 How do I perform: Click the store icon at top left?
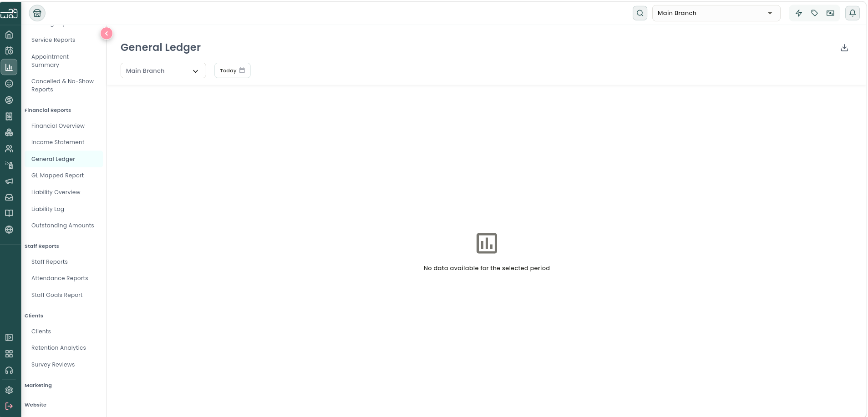[37, 13]
